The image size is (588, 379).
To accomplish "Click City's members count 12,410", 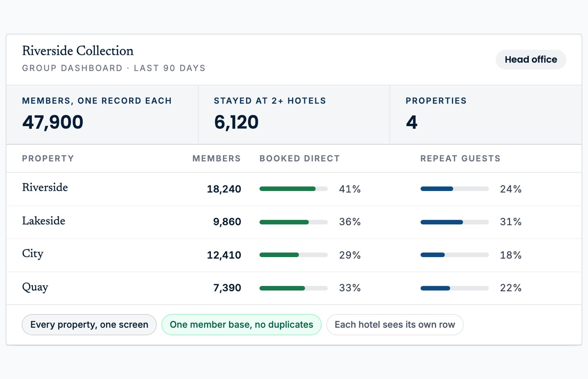I will click(x=224, y=255).
